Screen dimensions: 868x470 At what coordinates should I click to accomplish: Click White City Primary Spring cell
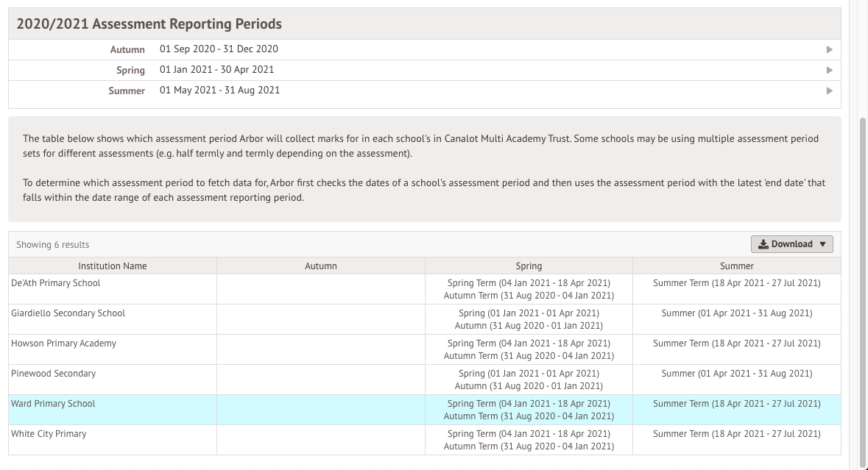[529, 440]
